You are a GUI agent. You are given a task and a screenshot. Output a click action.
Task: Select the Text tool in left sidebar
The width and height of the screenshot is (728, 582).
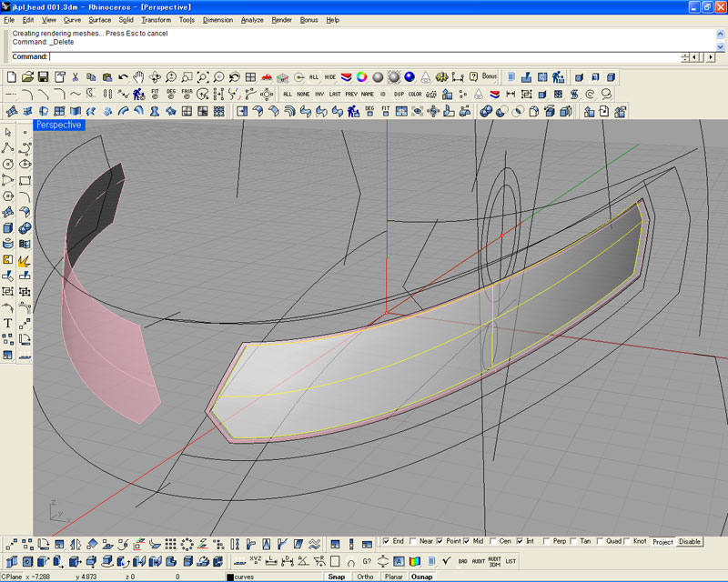click(x=8, y=323)
